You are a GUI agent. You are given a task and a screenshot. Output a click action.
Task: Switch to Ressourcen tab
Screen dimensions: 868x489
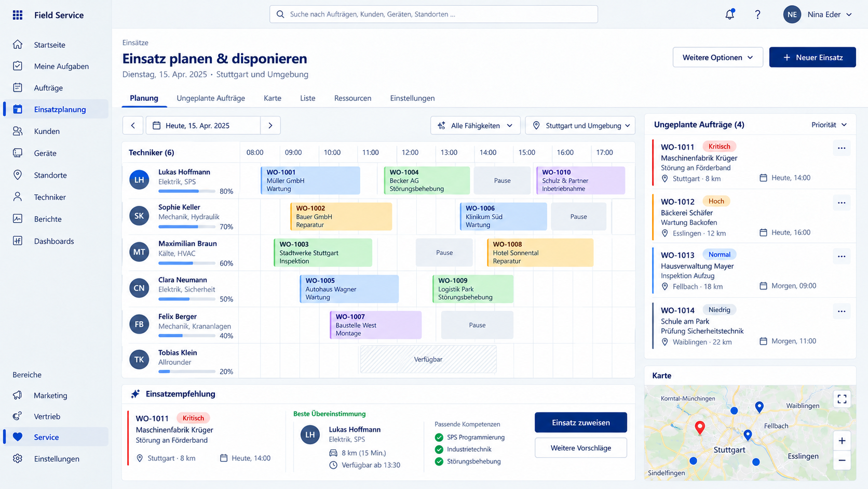tap(352, 98)
